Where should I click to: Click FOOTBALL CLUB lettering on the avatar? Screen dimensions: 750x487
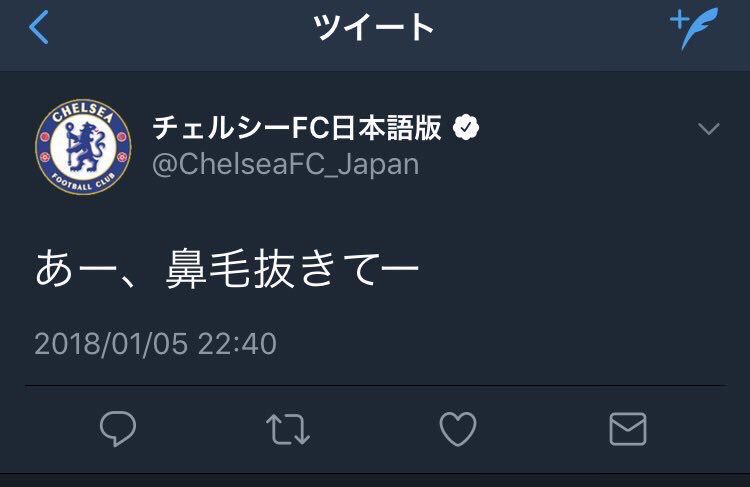[83, 179]
